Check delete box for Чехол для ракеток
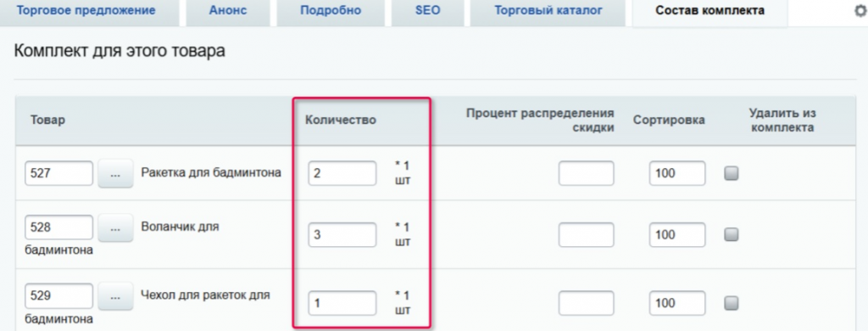Viewport: 868px width, 331px height. (x=732, y=303)
